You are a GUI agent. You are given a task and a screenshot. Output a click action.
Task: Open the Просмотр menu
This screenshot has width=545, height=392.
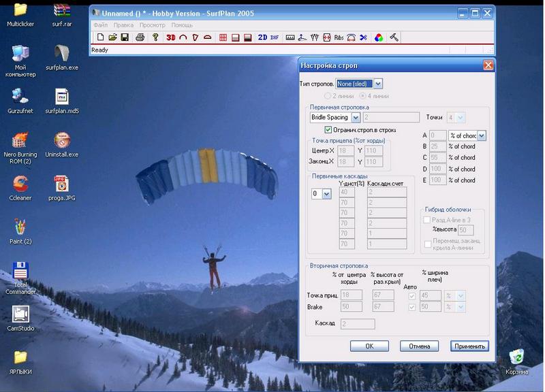152,25
